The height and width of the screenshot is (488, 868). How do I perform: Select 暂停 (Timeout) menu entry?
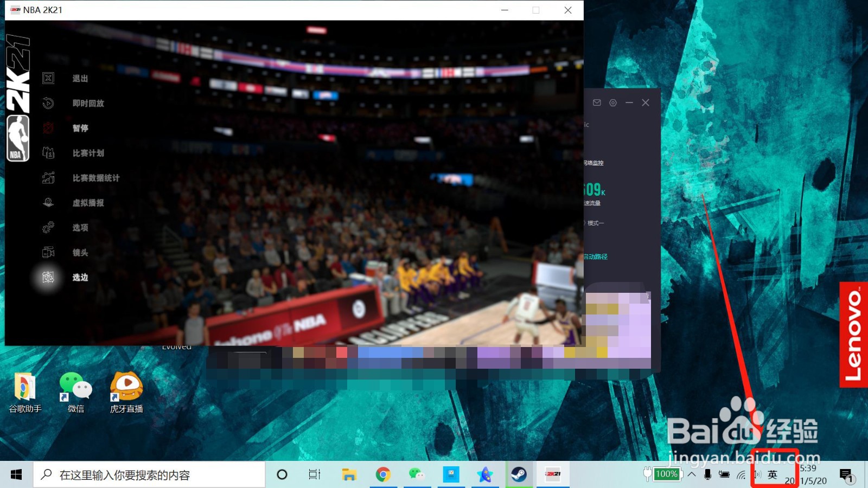pos(80,129)
